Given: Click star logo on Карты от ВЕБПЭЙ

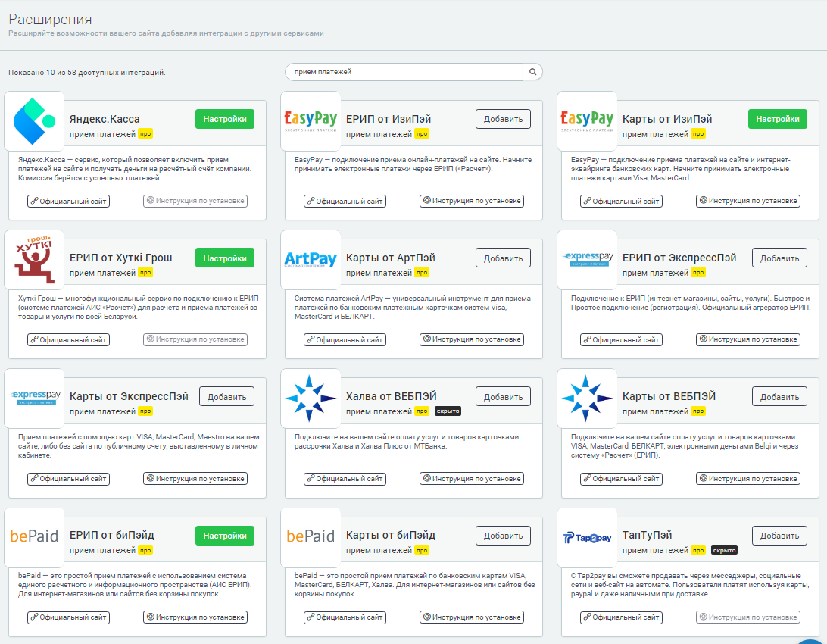Looking at the screenshot, I should [587, 399].
